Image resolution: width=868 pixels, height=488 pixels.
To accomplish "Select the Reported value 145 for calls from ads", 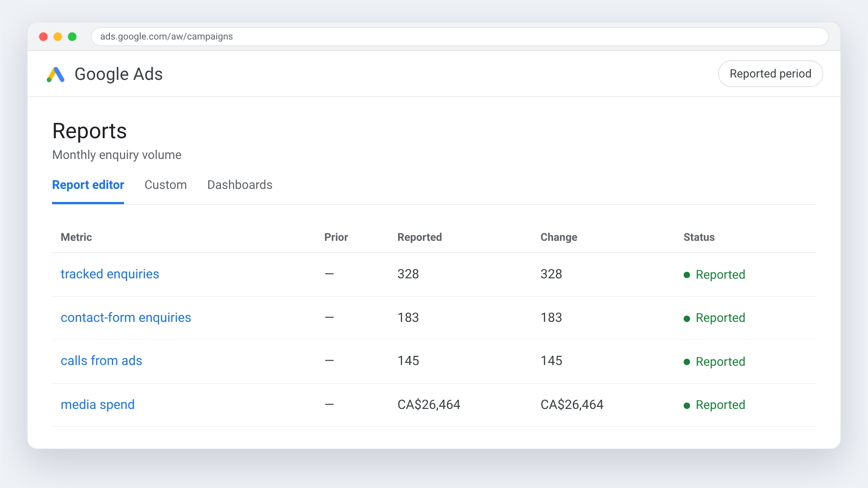I will (x=408, y=361).
